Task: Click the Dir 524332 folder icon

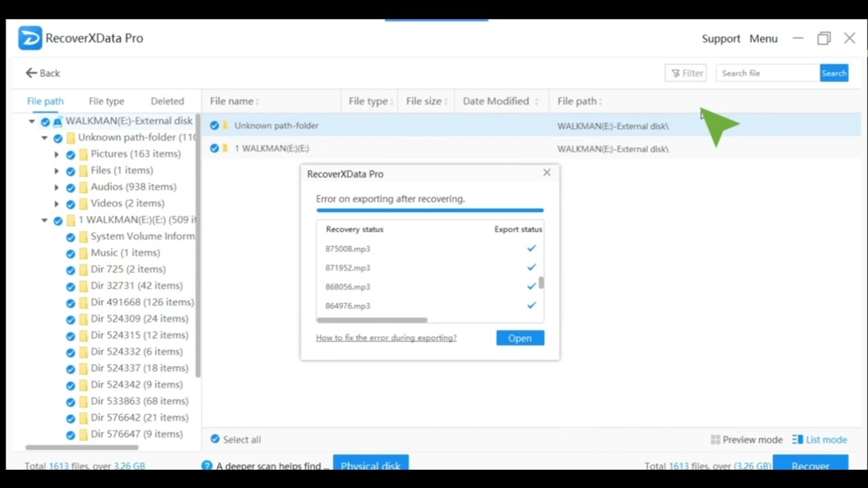Action: click(83, 352)
